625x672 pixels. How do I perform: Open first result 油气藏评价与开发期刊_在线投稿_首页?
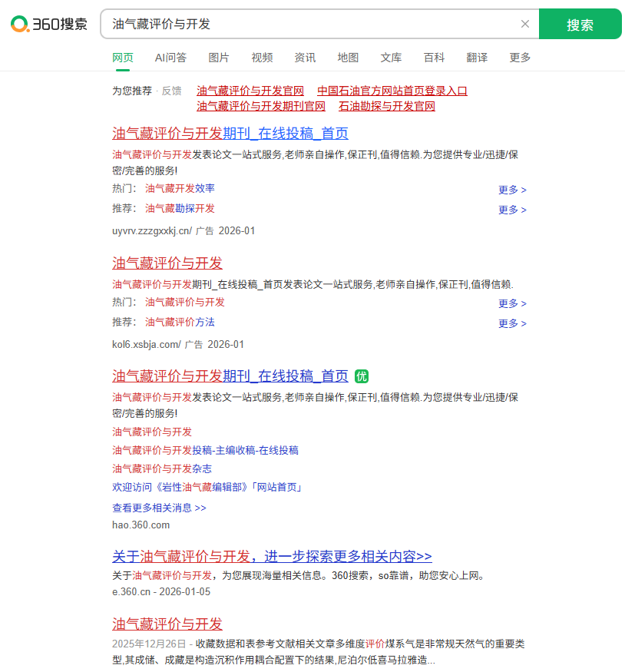(230, 133)
